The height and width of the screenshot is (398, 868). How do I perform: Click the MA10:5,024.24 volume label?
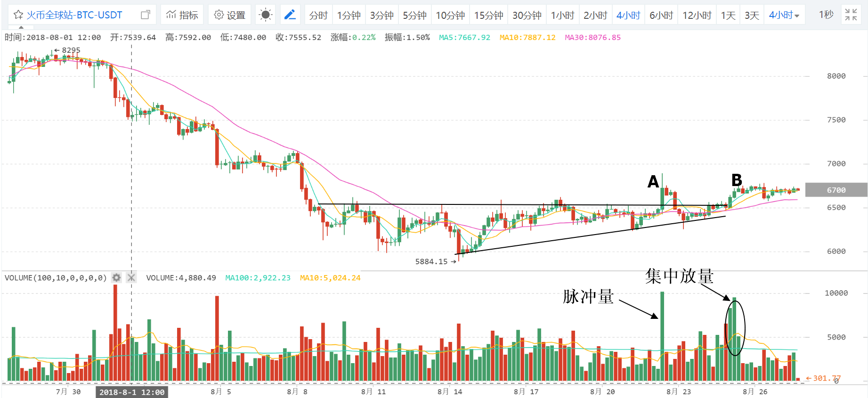330,278
